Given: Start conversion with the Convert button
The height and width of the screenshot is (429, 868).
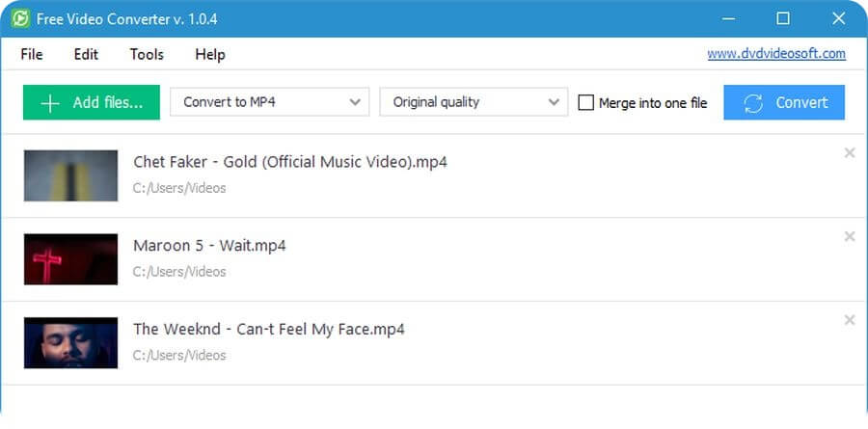Looking at the screenshot, I should click(x=784, y=102).
